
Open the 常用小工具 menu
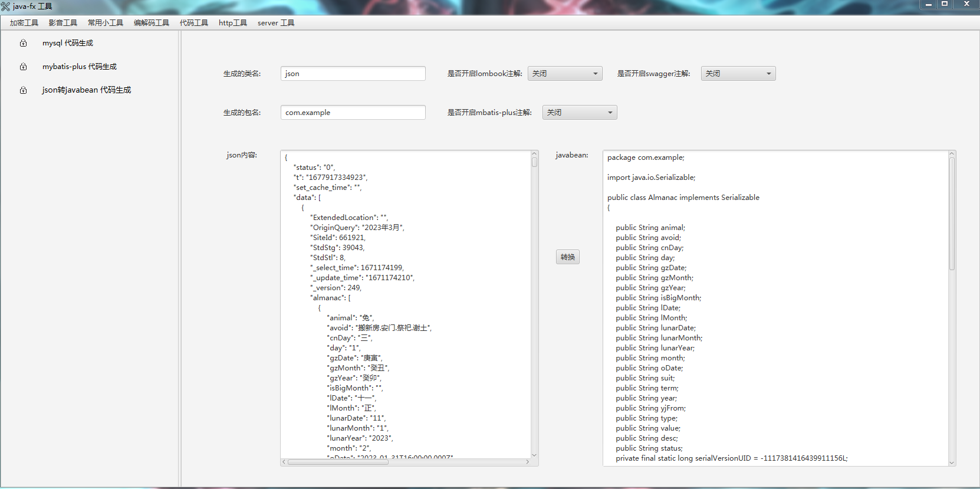click(x=106, y=23)
